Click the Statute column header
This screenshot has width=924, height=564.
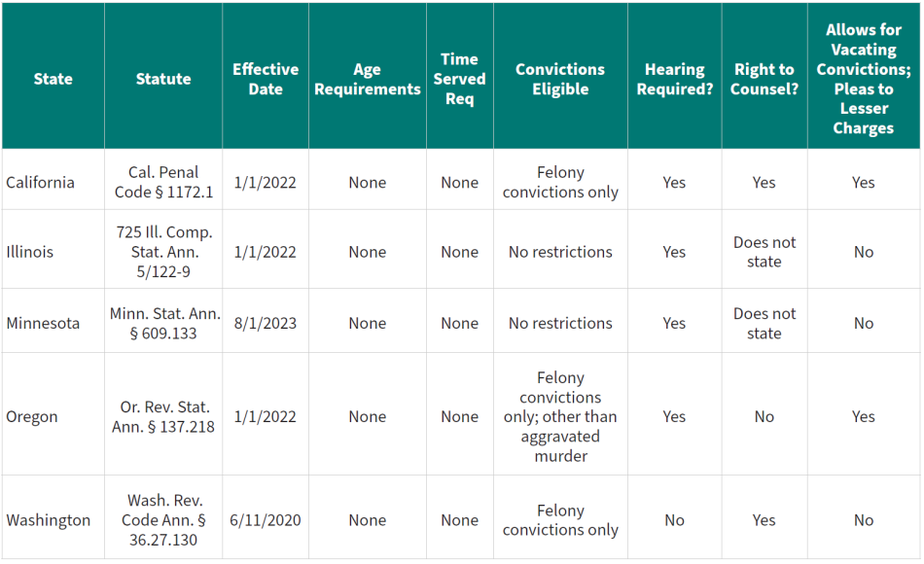[x=163, y=79]
